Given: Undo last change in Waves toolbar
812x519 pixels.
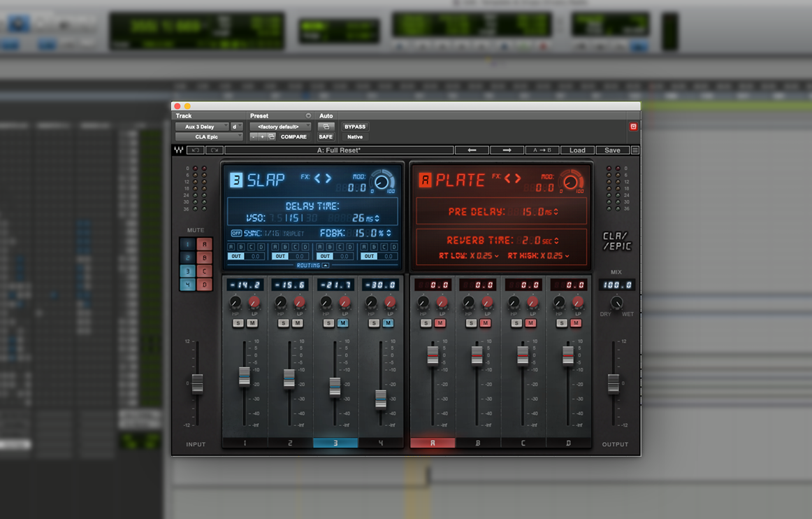Looking at the screenshot, I should pyautogui.click(x=195, y=150).
